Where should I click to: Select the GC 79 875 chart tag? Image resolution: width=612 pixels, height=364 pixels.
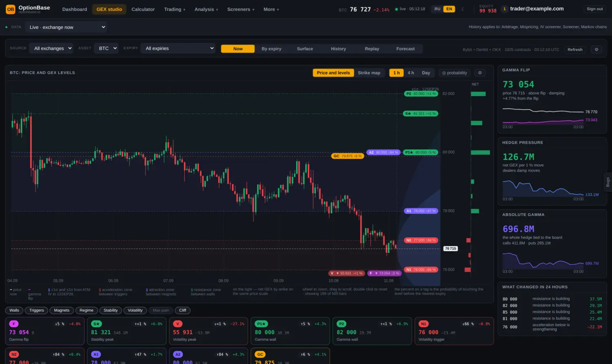tap(347, 156)
